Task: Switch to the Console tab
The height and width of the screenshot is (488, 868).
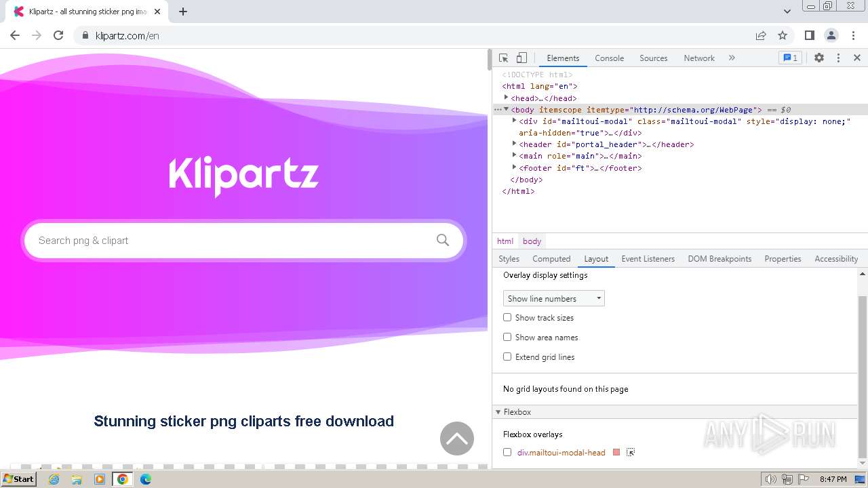Action: [x=609, y=58]
